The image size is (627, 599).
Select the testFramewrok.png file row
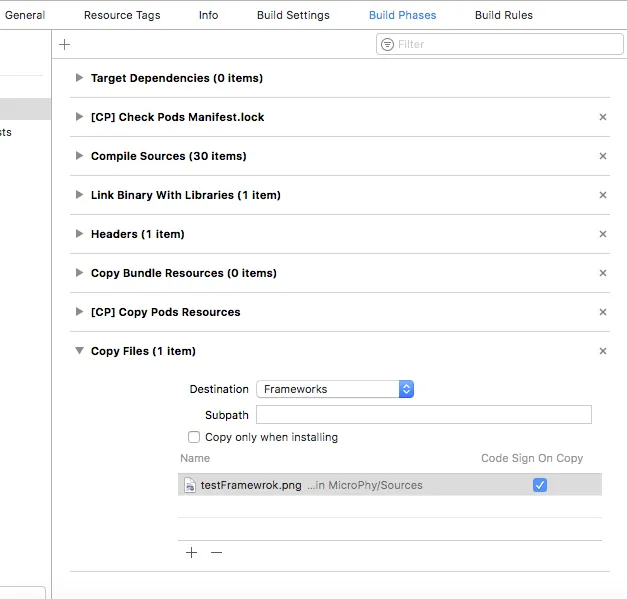coord(390,485)
